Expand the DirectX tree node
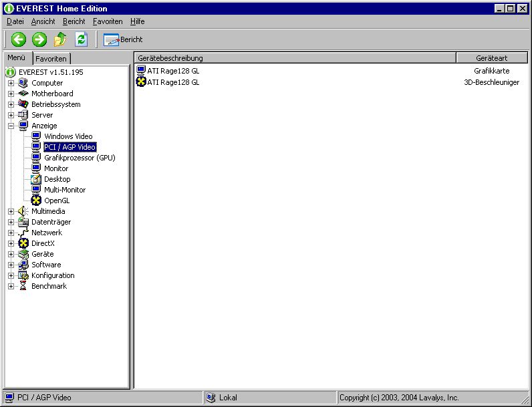 (x=11, y=243)
